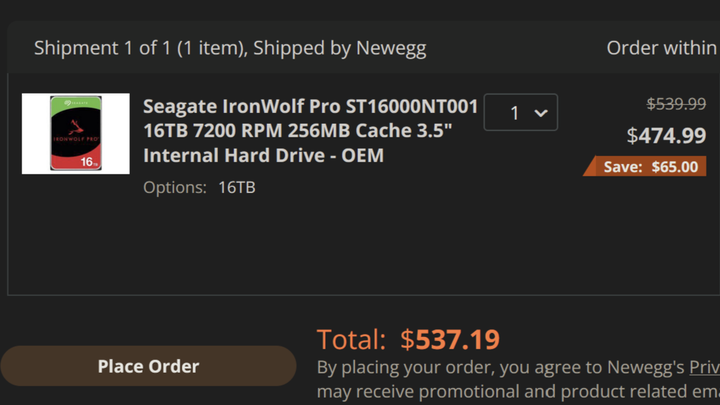
Task: Click the strikethrough $539.99 original price
Action: click(x=676, y=104)
